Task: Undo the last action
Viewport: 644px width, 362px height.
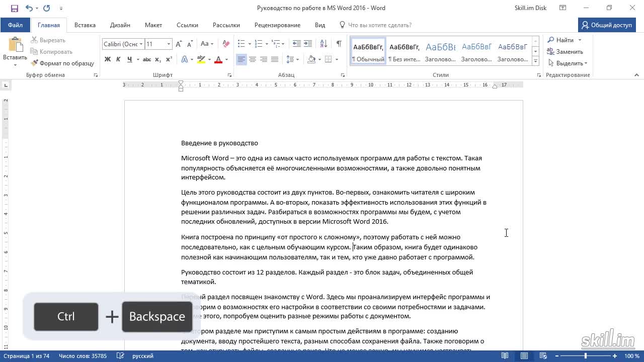Action: (x=29, y=8)
